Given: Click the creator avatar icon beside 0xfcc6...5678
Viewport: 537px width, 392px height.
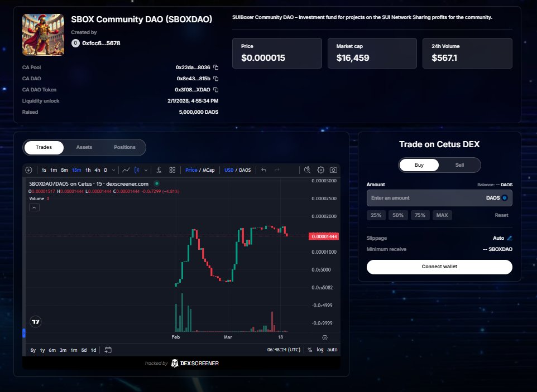Looking at the screenshot, I should tap(75, 43).
